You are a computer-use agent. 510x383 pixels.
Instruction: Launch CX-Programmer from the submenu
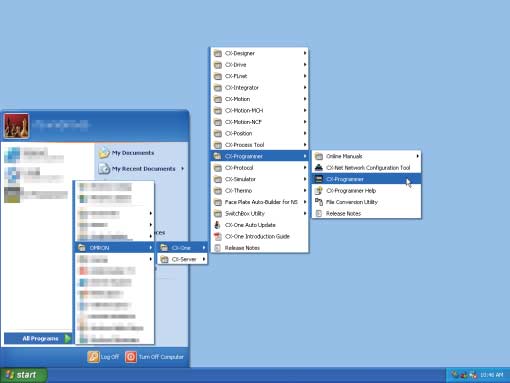point(366,179)
